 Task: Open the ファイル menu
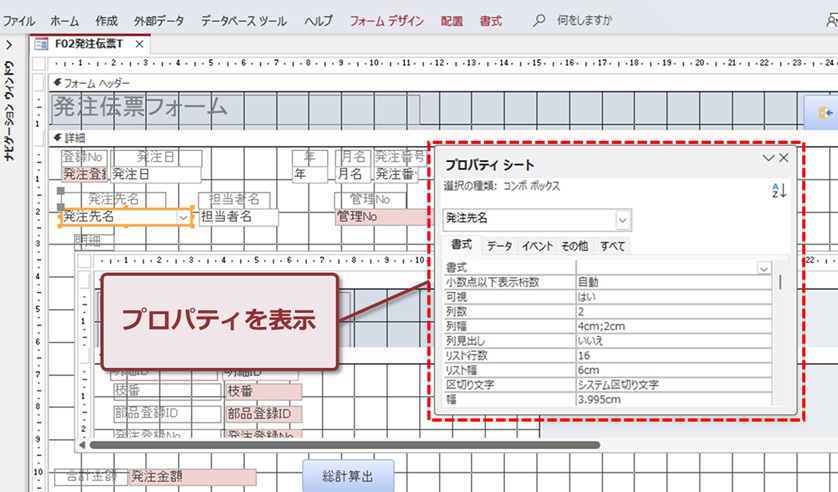(19, 21)
